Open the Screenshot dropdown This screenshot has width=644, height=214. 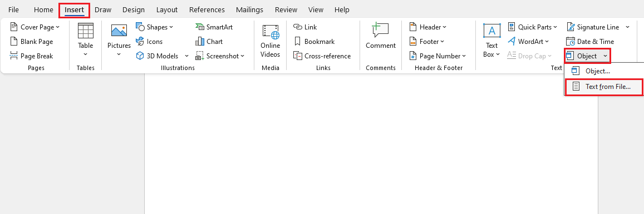(220, 56)
